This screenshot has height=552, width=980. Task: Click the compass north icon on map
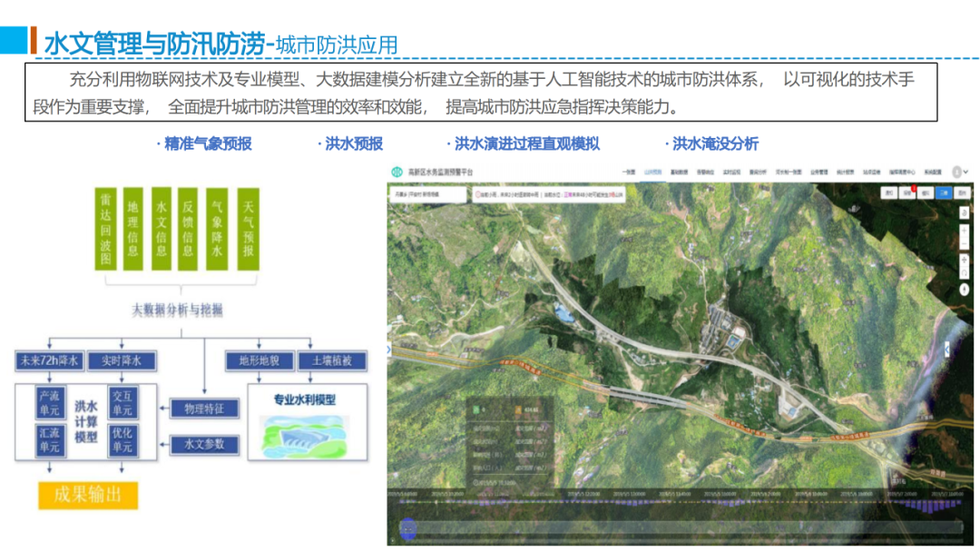tap(965, 290)
